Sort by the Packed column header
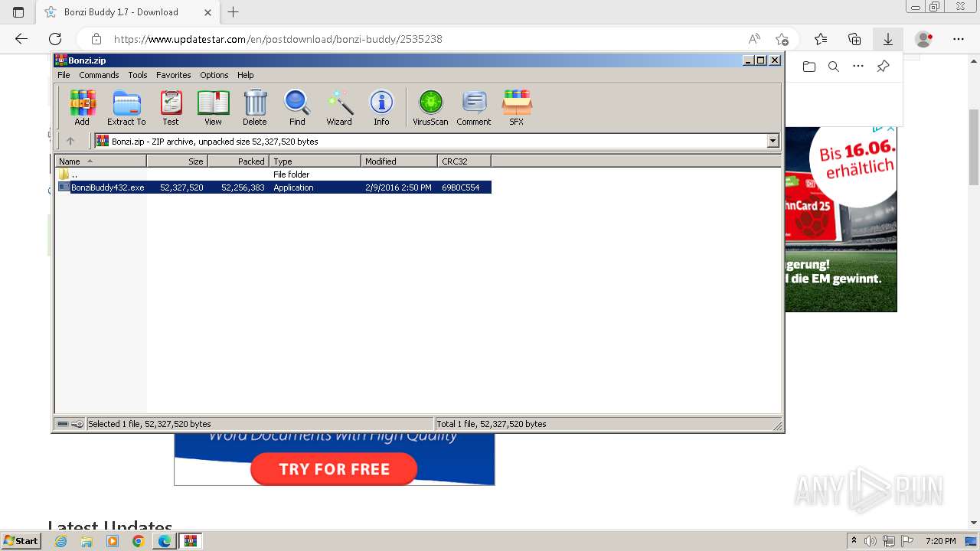This screenshot has width=980, height=551. (x=238, y=161)
